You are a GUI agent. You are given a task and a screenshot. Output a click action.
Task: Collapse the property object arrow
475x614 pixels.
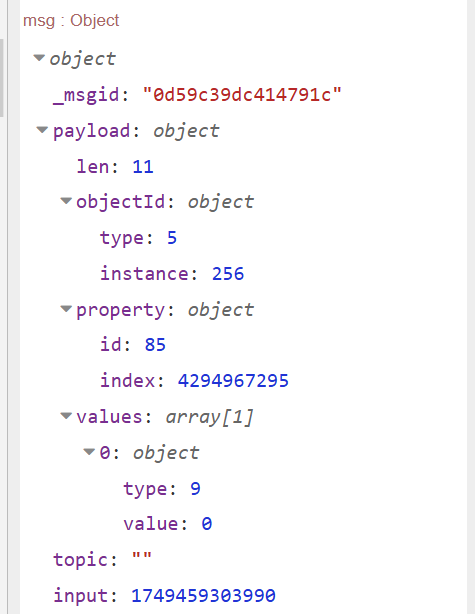pyautogui.click(x=66, y=309)
